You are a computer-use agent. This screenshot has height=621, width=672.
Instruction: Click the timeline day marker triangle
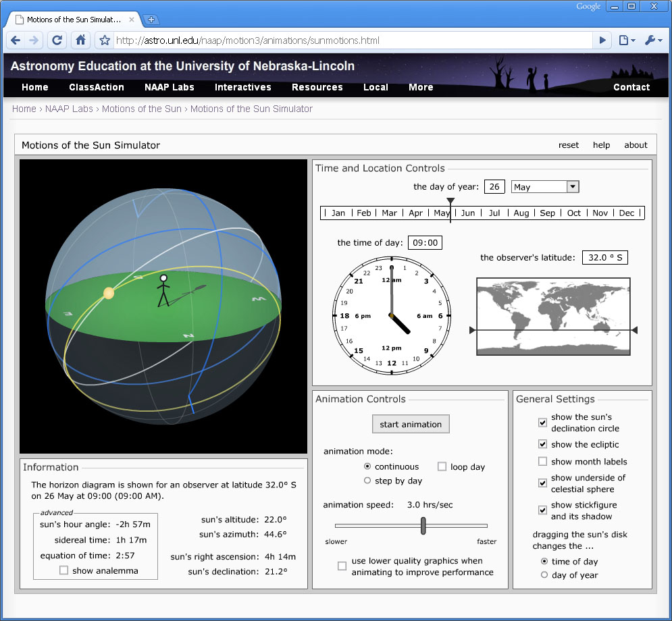450,201
